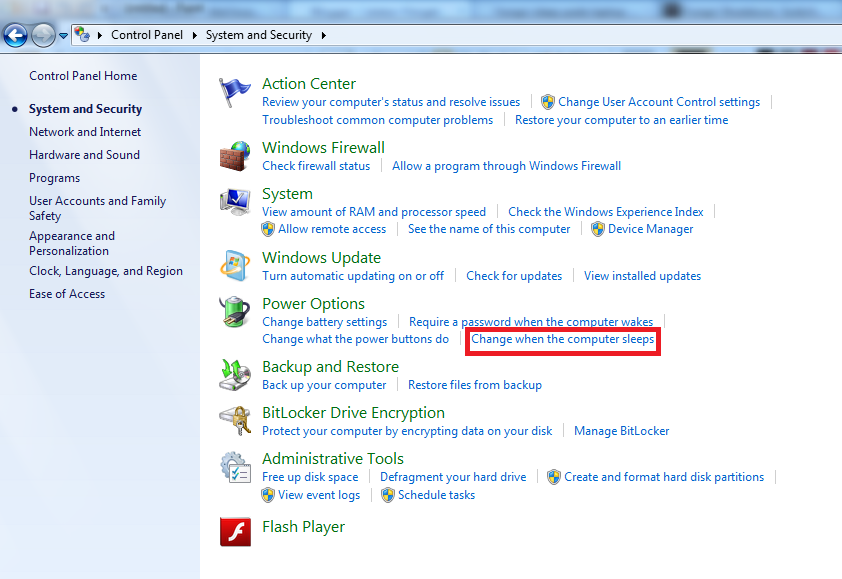The width and height of the screenshot is (842, 579).
Task: Open the System heading link
Action: (x=287, y=194)
